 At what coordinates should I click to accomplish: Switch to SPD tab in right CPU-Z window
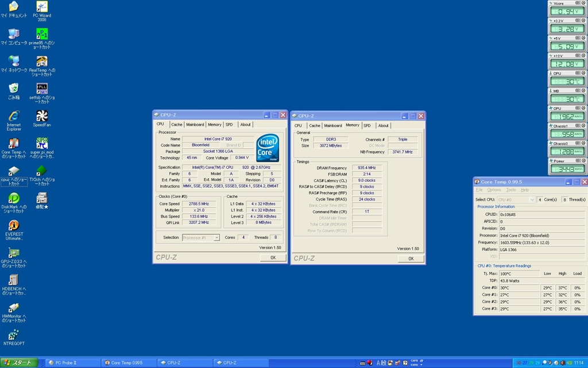[367, 126]
